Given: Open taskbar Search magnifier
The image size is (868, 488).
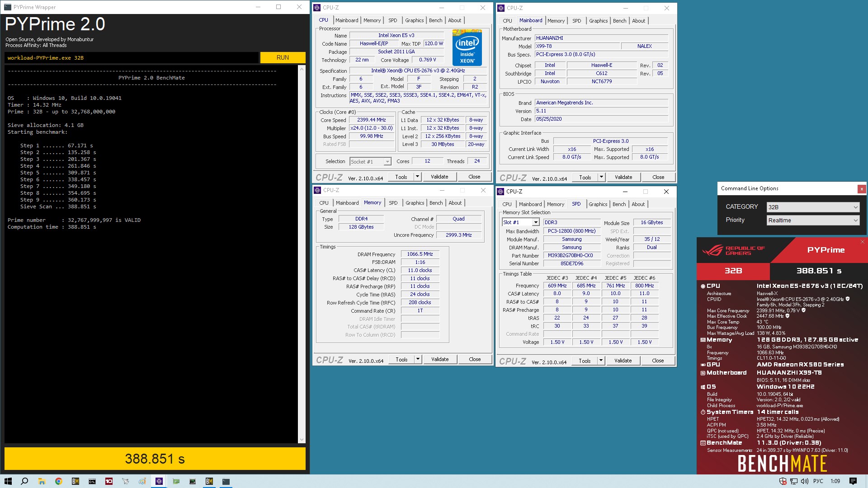Looking at the screenshot, I should tap(24, 481).
